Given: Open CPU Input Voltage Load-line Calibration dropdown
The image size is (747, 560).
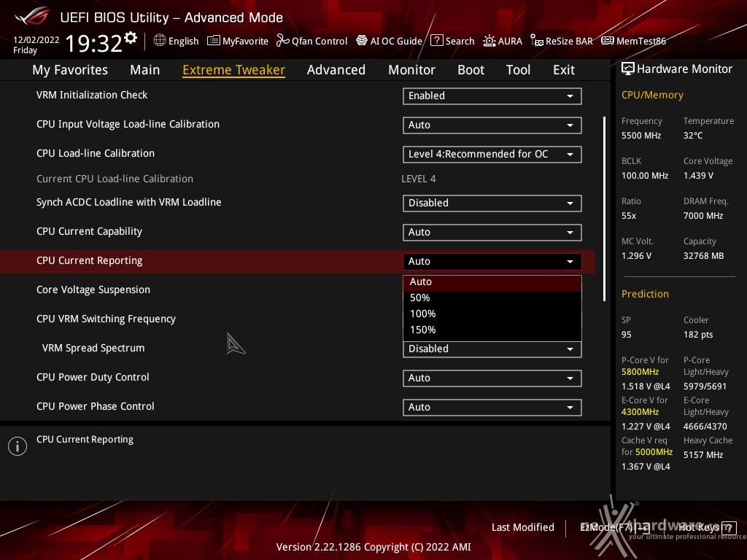Looking at the screenshot, I should tap(492, 125).
